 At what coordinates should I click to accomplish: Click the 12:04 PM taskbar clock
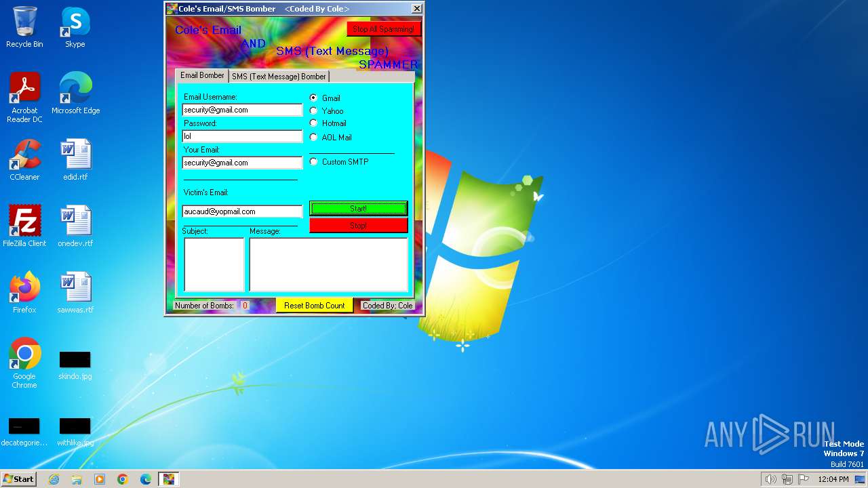pos(833,479)
